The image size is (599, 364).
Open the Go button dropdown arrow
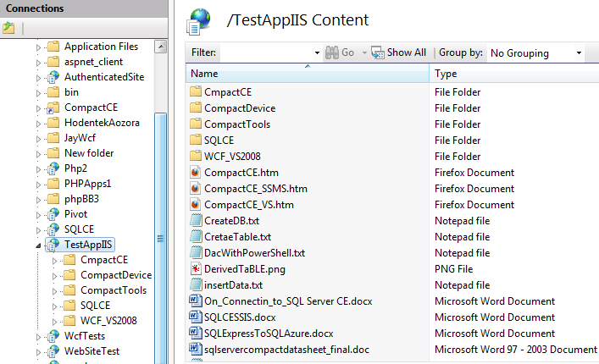tap(364, 52)
